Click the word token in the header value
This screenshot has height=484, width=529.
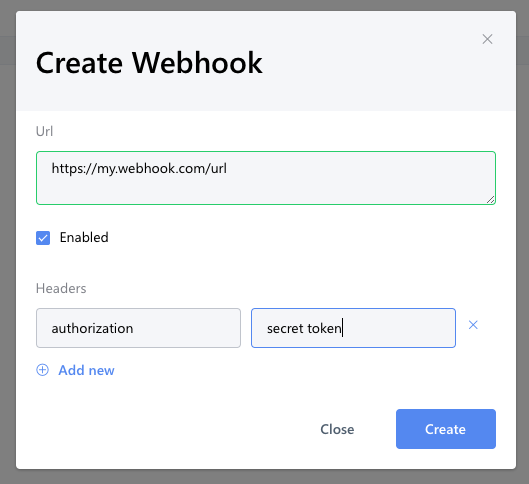coord(324,328)
